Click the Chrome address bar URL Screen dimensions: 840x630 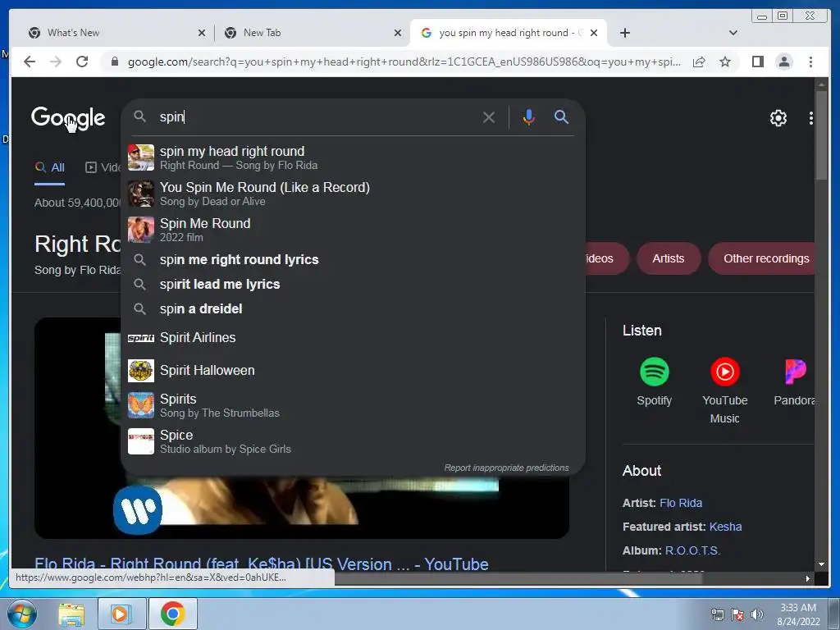tap(404, 62)
